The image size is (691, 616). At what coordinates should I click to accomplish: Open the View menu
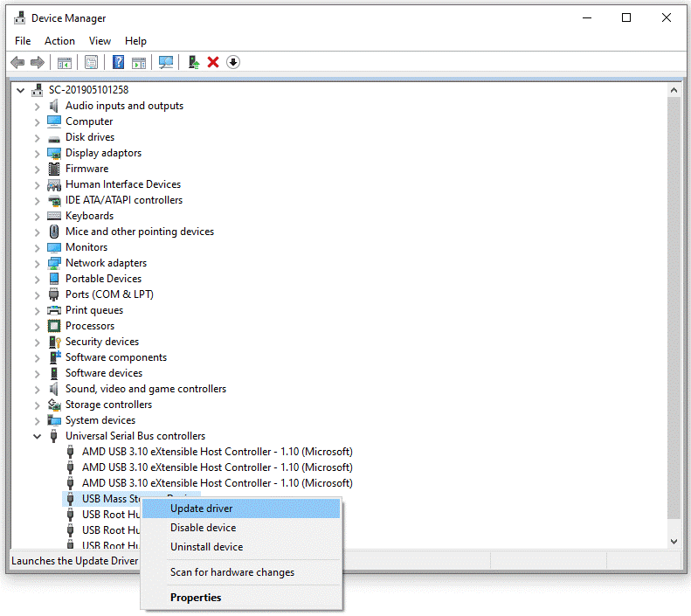click(100, 41)
